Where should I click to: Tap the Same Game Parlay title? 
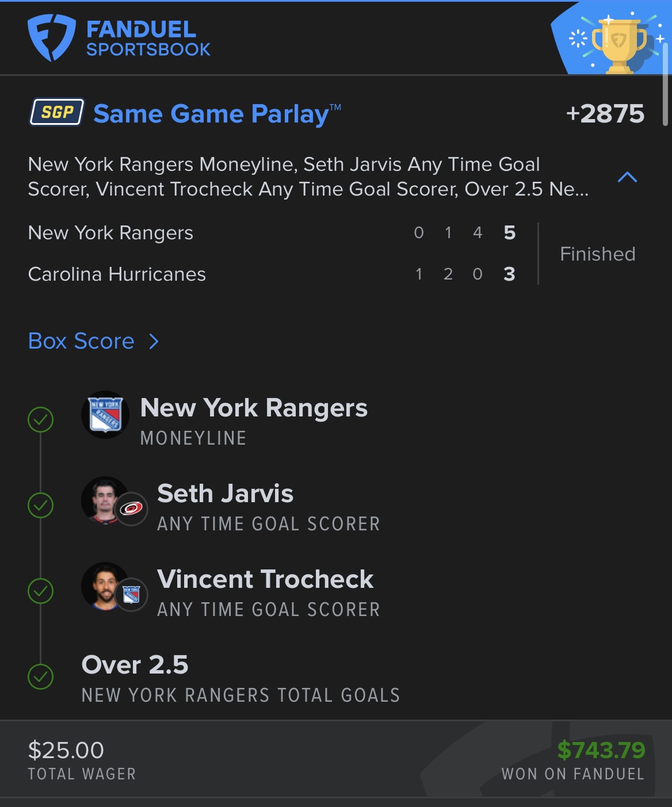click(x=217, y=114)
